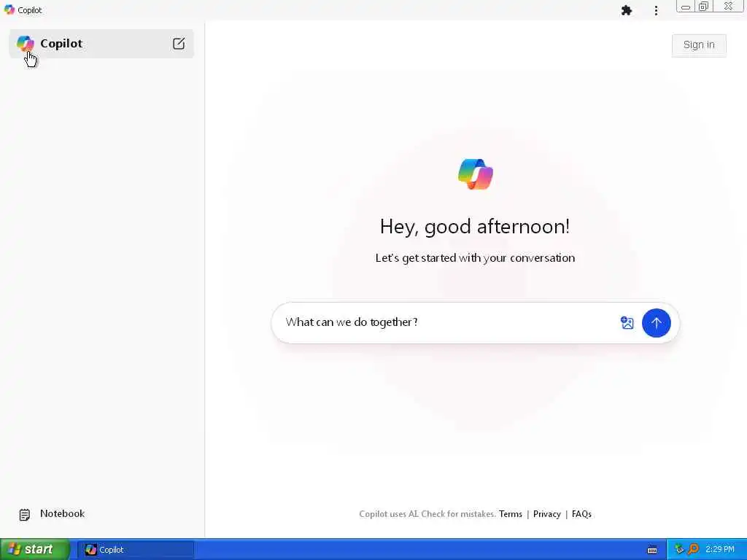Click the Sign in button
The width and height of the screenshot is (747, 560).
699,45
